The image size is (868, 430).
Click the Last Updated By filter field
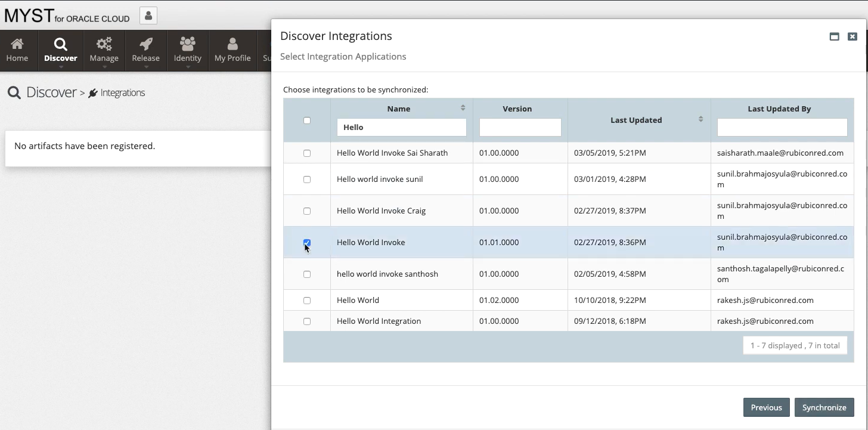tap(782, 127)
